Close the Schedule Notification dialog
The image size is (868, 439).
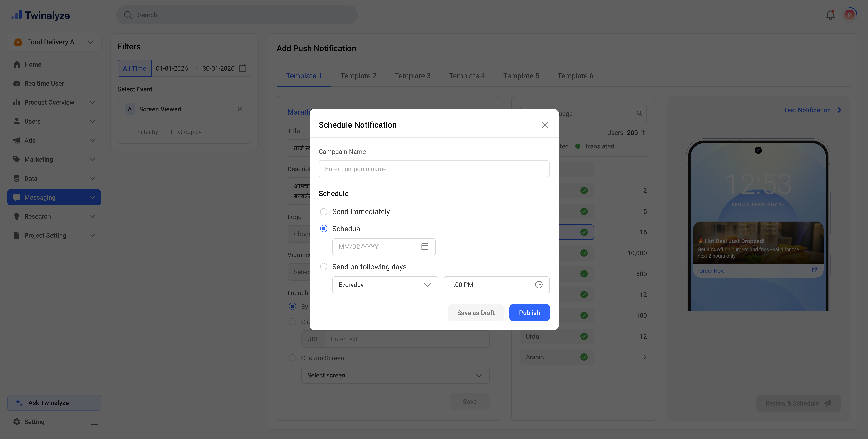pos(545,125)
